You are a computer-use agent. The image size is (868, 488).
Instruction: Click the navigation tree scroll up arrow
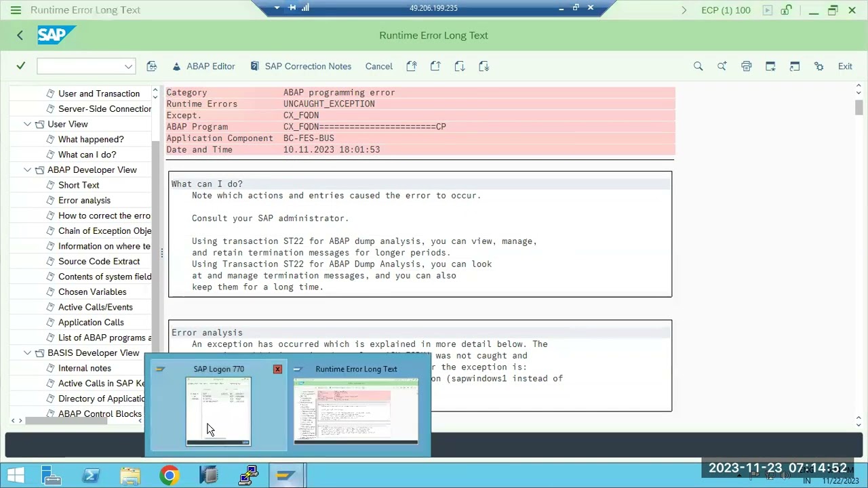point(155,91)
